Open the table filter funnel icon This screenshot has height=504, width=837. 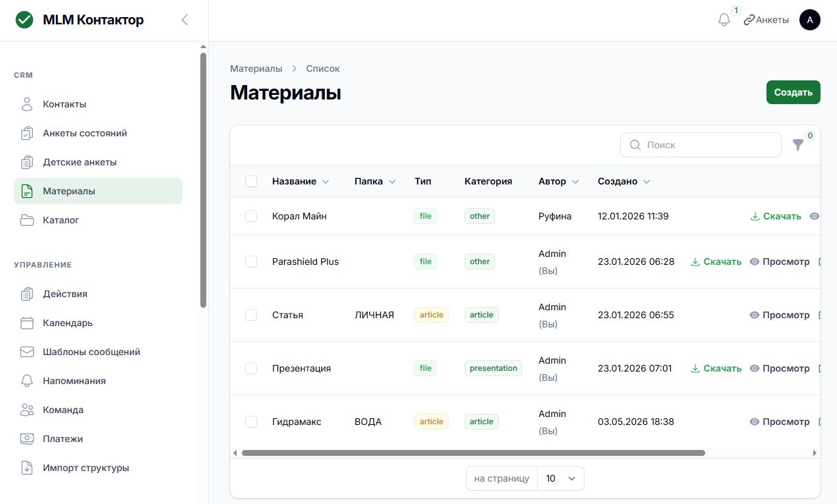[x=798, y=145]
